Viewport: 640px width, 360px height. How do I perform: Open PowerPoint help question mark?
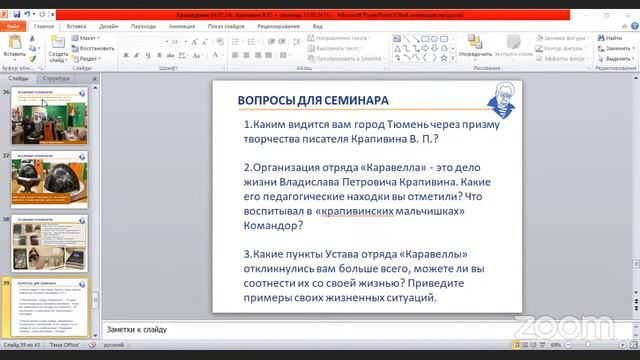pyautogui.click(x=634, y=26)
